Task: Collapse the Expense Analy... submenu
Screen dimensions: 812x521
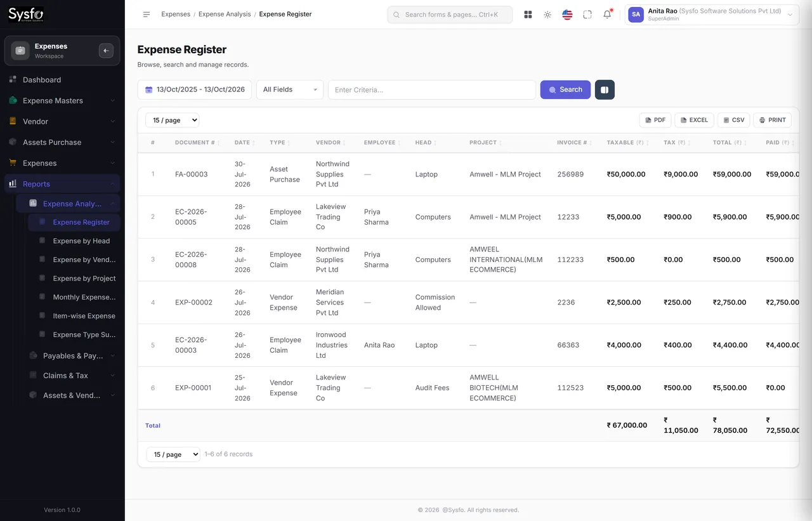Action: tap(68, 204)
